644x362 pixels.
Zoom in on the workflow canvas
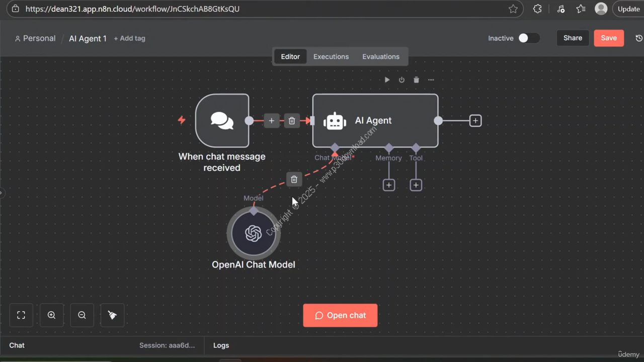pyautogui.click(x=51, y=315)
